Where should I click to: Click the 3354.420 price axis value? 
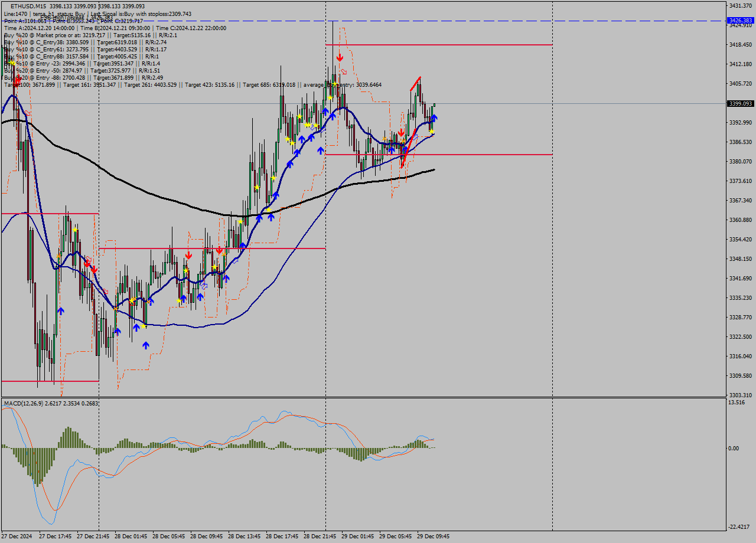click(740, 239)
